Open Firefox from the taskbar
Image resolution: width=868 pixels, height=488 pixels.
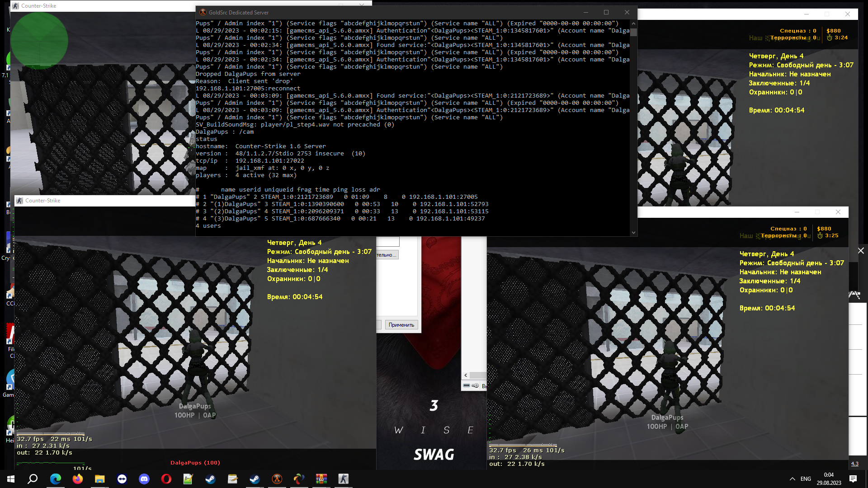(x=78, y=479)
